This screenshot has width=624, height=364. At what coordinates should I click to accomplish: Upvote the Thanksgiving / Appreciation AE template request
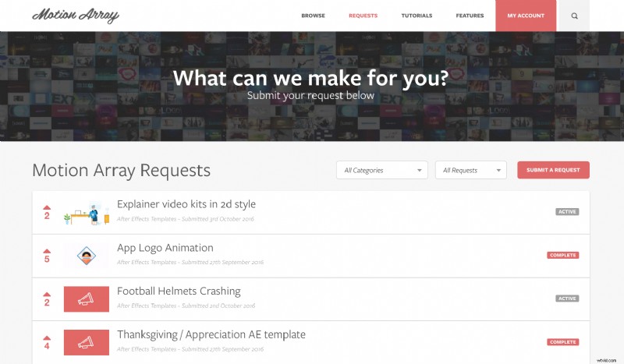point(47,337)
